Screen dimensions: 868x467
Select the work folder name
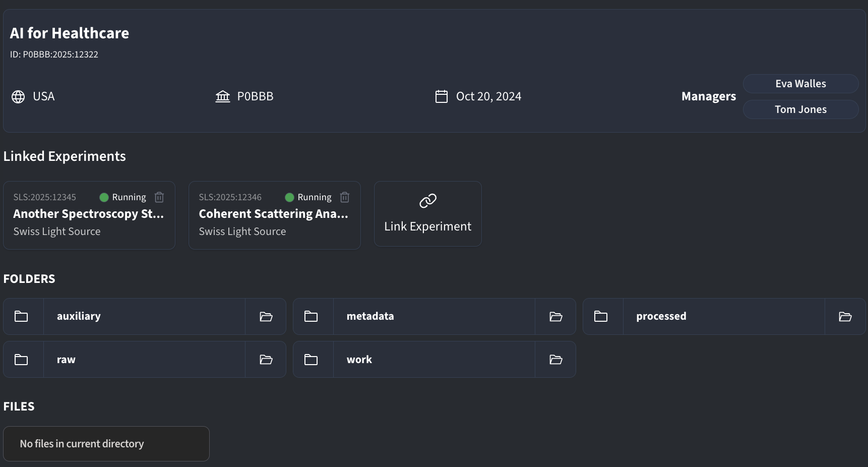pos(359,360)
